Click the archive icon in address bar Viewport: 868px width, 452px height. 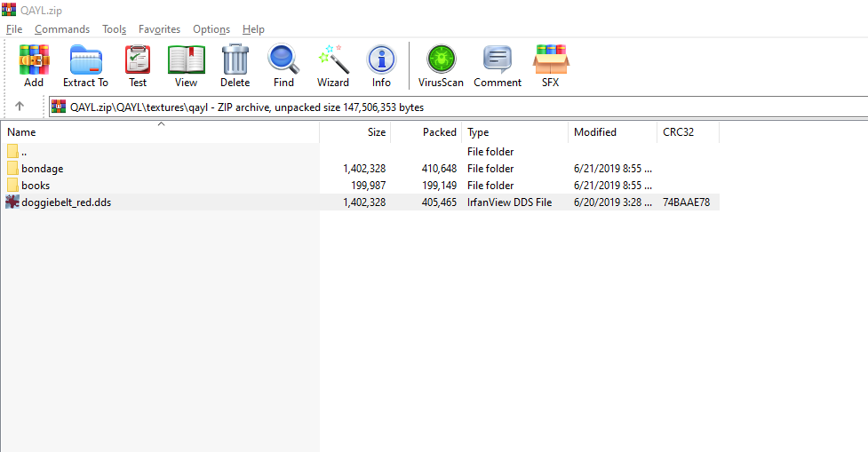click(59, 107)
